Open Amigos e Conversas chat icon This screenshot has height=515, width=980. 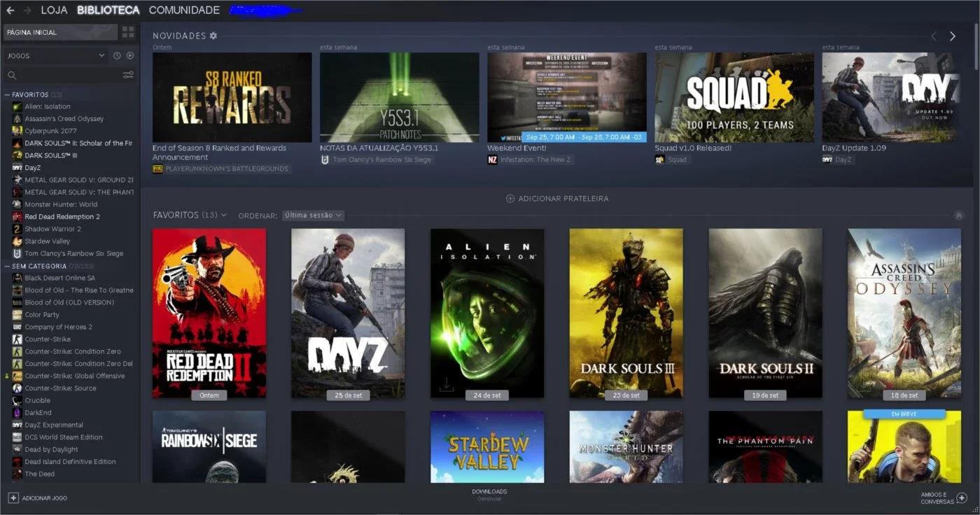coord(962,498)
